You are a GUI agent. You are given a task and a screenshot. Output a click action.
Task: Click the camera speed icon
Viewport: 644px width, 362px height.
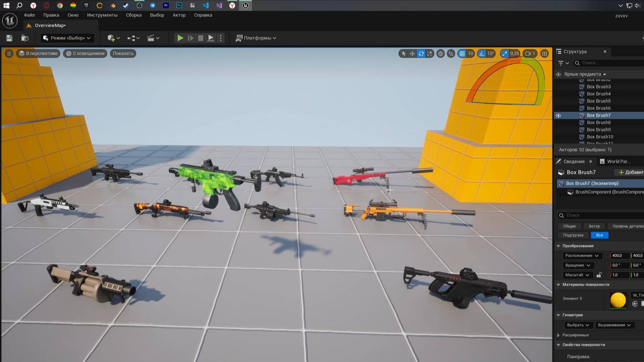click(x=528, y=54)
